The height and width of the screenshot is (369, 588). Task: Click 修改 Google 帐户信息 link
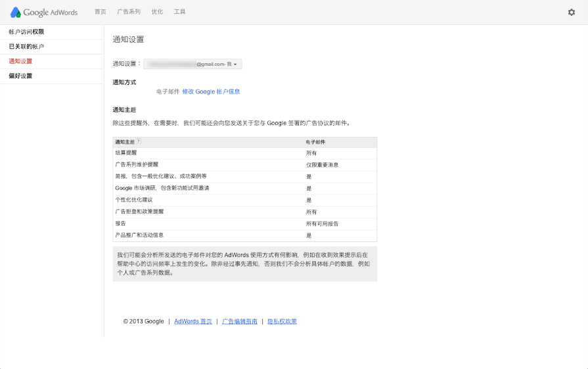point(211,91)
